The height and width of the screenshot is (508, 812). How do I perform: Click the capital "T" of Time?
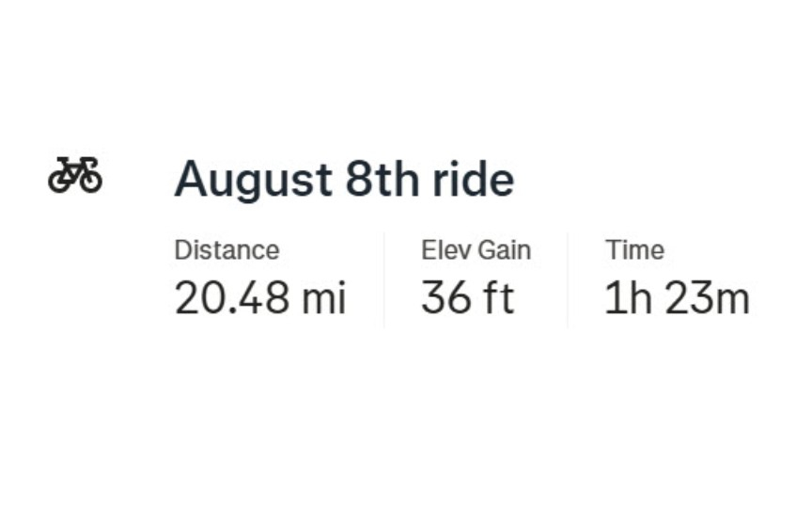click(615, 250)
